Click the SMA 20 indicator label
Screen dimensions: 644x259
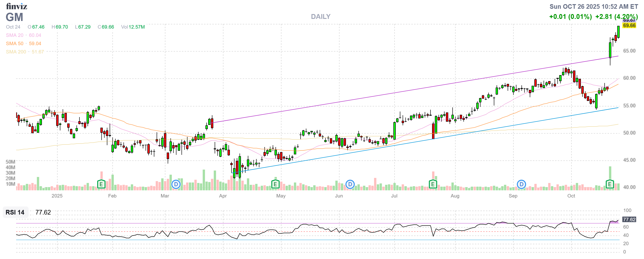point(15,35)
